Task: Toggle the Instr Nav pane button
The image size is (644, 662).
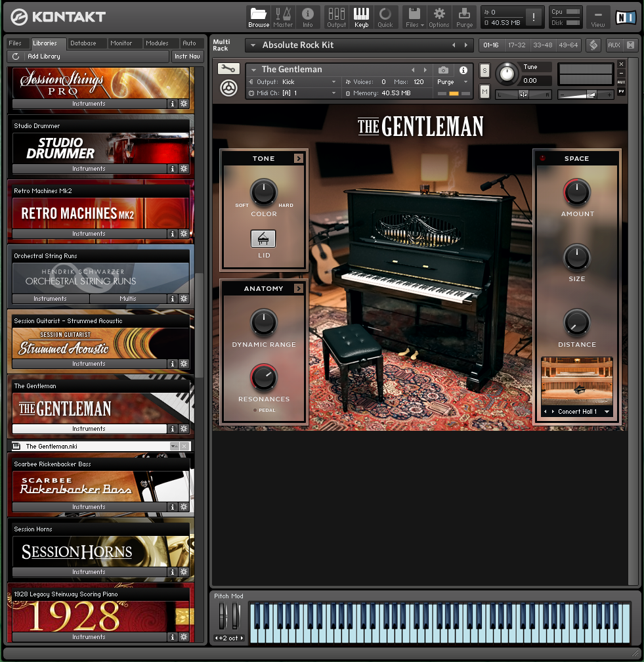Action: pyautogui.click(x=187, y=56)
